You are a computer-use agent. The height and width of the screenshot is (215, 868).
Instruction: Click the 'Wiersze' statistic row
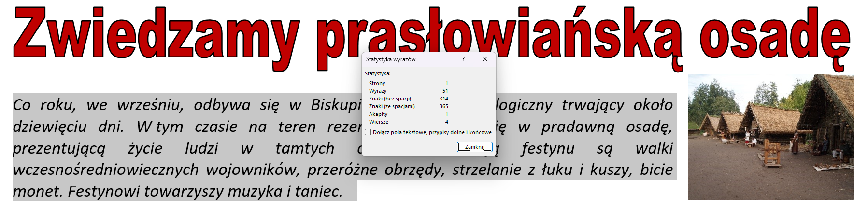408,122
